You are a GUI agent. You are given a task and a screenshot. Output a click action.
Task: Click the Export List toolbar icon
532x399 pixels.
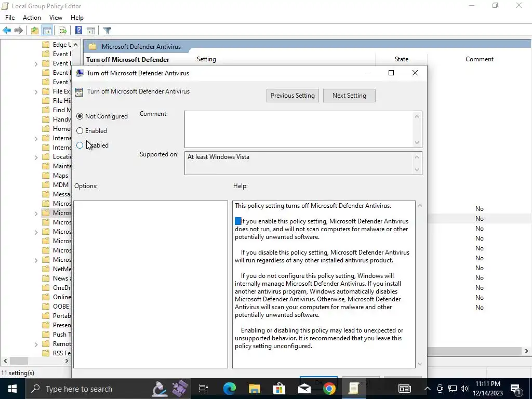63,31
